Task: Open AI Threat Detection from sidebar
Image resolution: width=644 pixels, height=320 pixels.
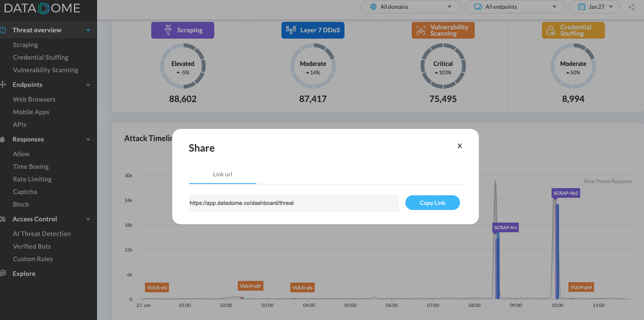Action: click(x=42, y=233)
